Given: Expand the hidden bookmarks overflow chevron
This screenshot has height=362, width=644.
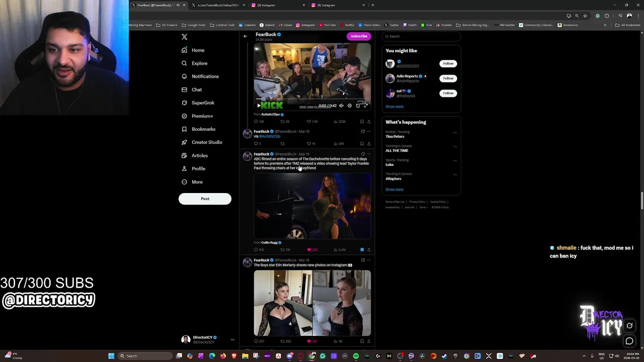Looking at the screenshot, I should (x=605, y=25).
